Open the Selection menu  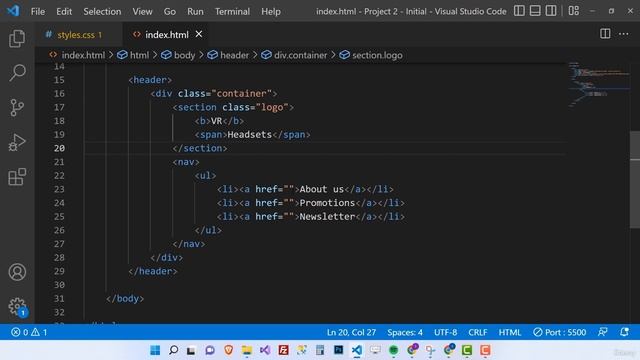pos(102,11)
